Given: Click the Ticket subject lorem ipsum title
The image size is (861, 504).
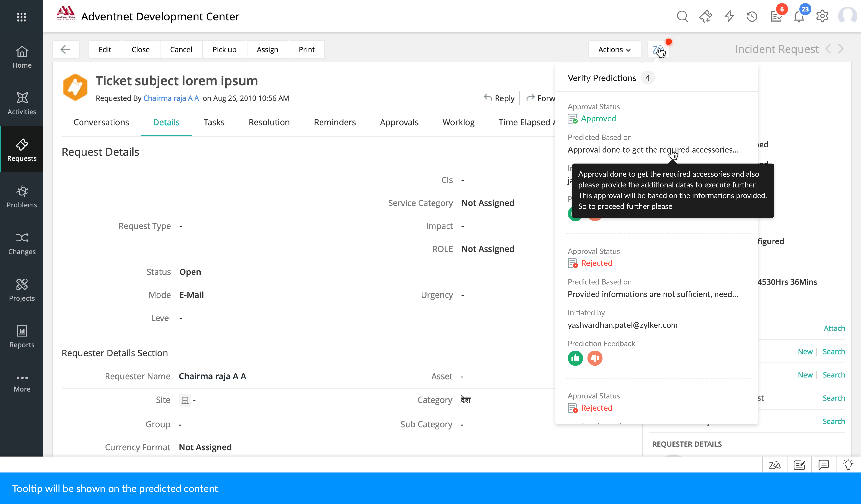Looking at the screenshot, I should pyautogui.click(x=177, y=81).
